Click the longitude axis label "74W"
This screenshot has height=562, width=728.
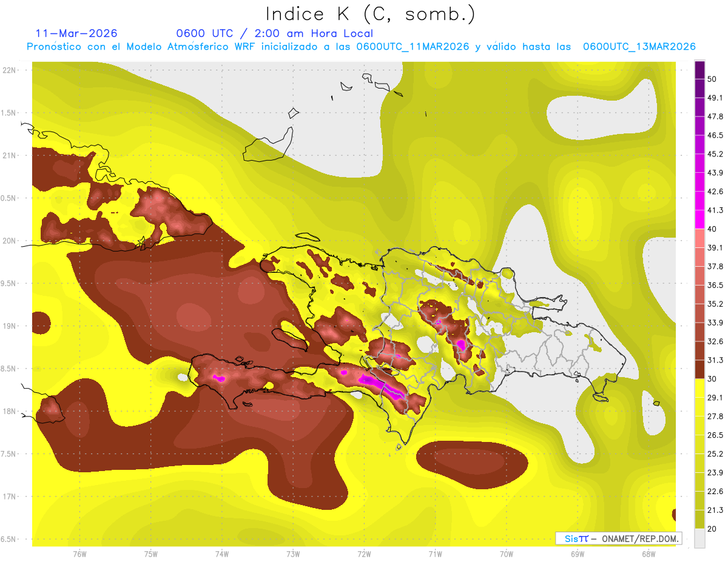[x=222, y=554]
